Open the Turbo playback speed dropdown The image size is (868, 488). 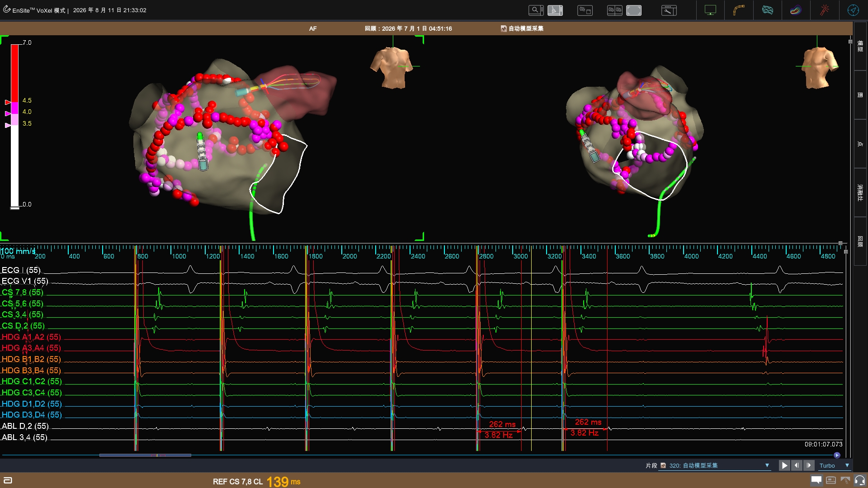[x=847, y=465]
